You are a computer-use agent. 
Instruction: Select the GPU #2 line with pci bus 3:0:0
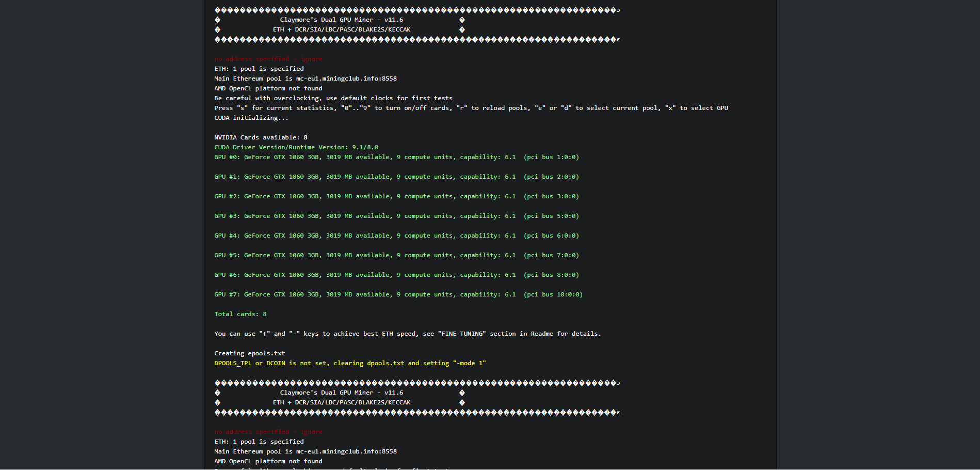(396, 196)
